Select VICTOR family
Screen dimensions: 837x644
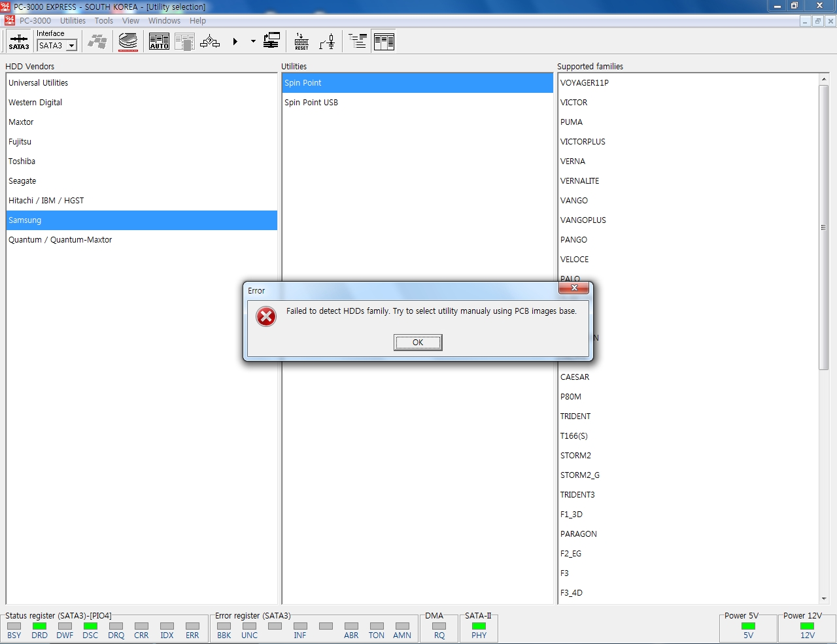coord(688,103)
